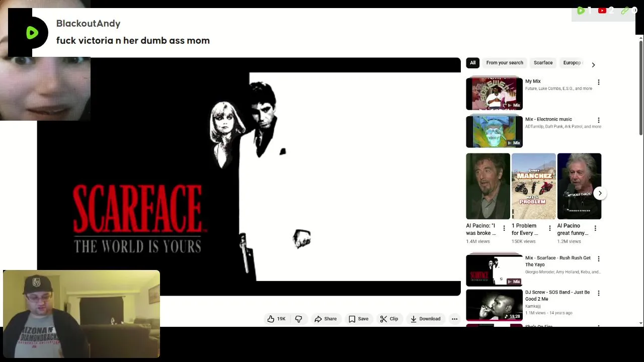Click the My Mix title text
644x362 pixels.
[x=533, y=81]
